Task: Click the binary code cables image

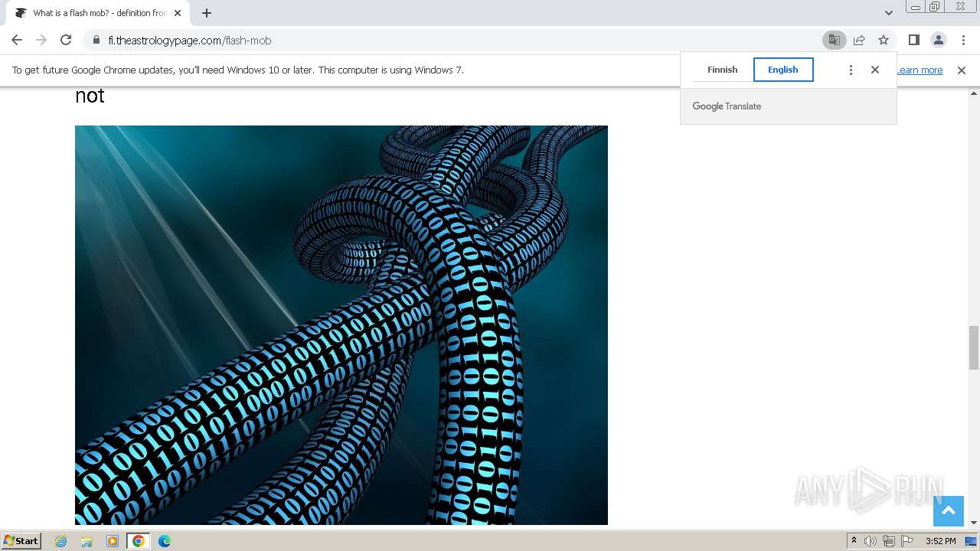Action: (x=341, y=325)
